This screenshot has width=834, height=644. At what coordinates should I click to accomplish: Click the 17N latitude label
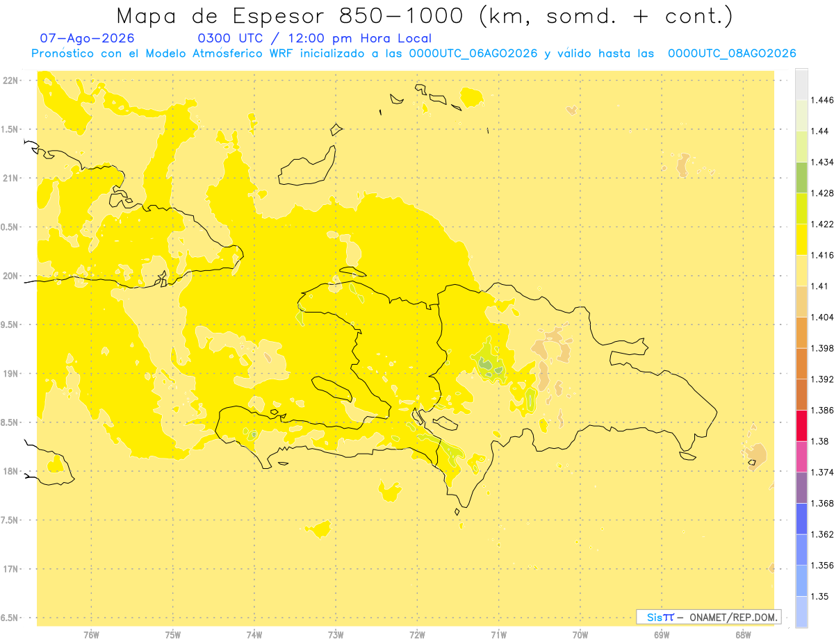click(x=12, y=569)
